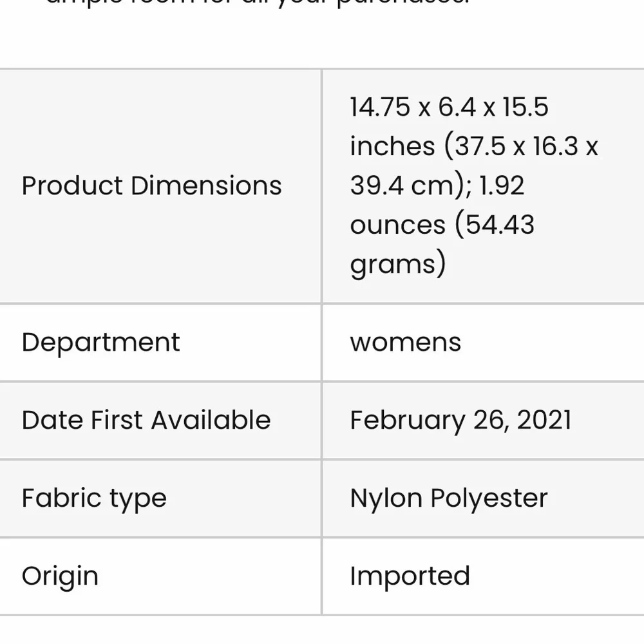Click the word grams) in dimensions cell

coord(397,263)
